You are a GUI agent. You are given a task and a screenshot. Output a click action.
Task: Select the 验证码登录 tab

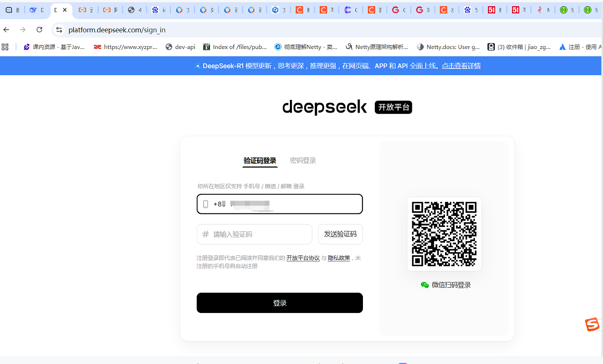coord(260,161)
